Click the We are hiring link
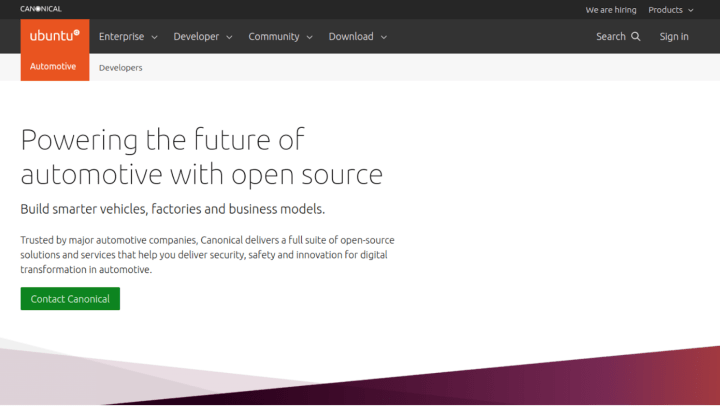 (611, 10)
